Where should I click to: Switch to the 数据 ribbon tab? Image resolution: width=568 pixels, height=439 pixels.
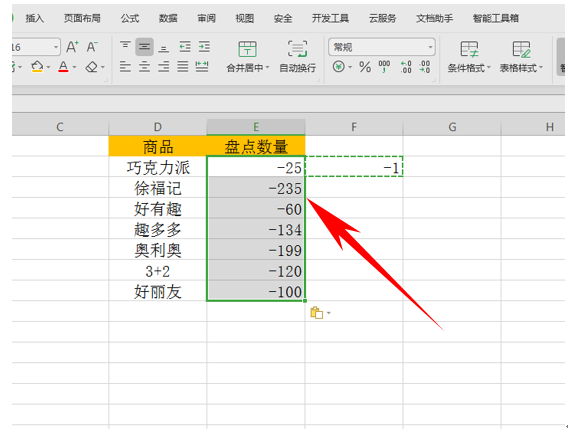tap(168, 18)
